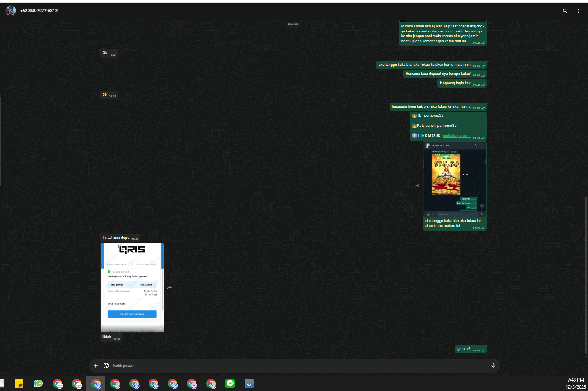The image size is (588, 391).
Task: Open the sent 678.56 jackpot screenshot
Action: (x=455, y=179)
